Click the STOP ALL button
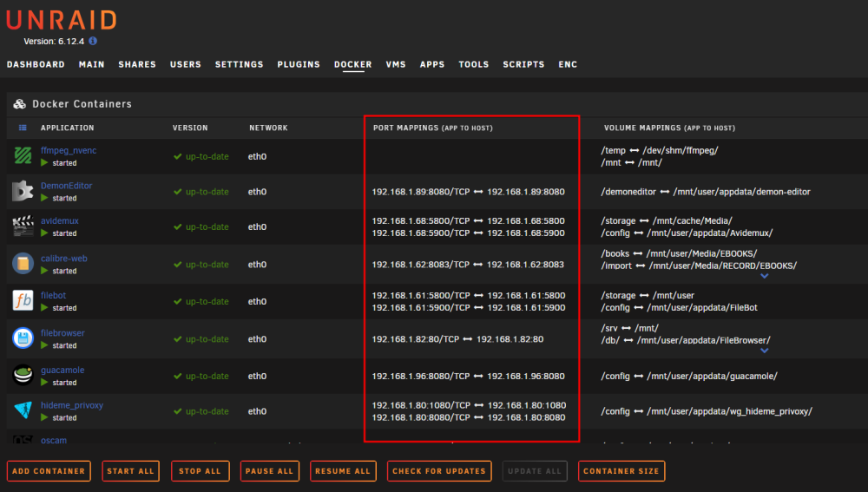This screenshot has height=492, width=868. click(200, 471)
